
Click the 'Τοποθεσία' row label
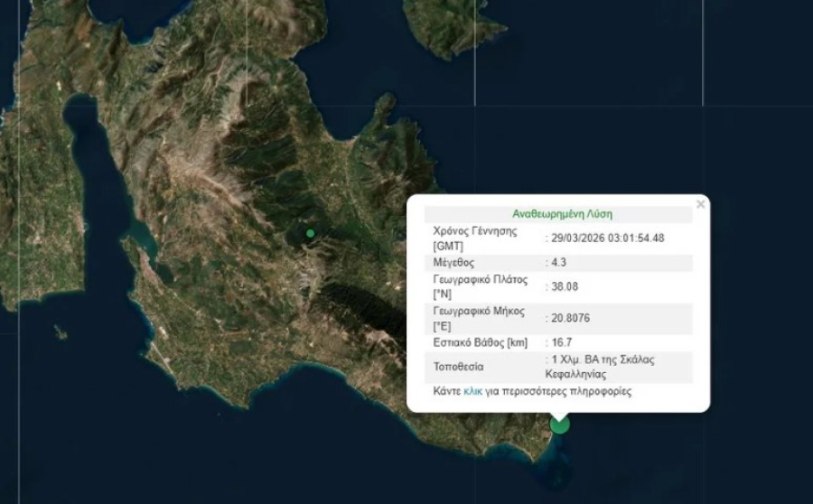459,367
